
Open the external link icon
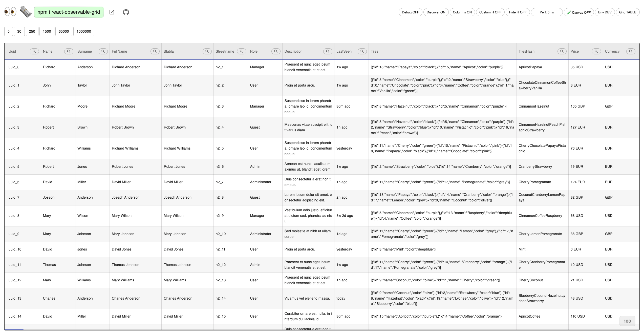(112, 12)
